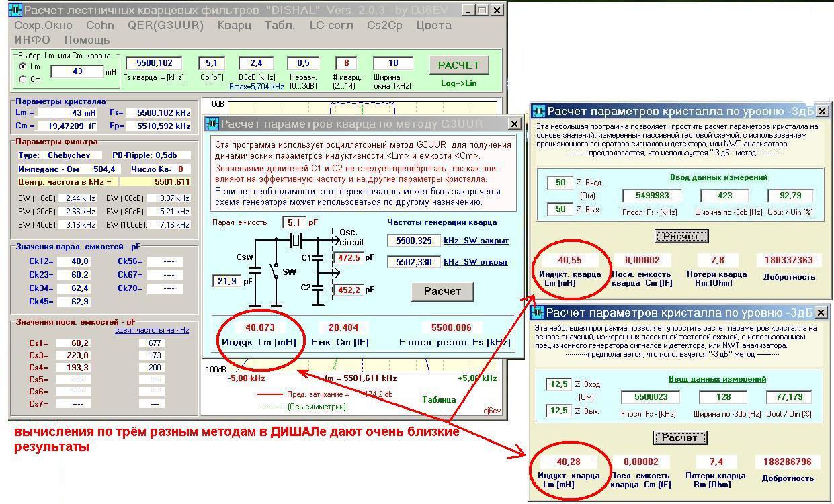Screen dimensions: 834x504
Task: Edit the Csw 21,9 pF field
Action: pyautogui.click(x=226, y=281)
